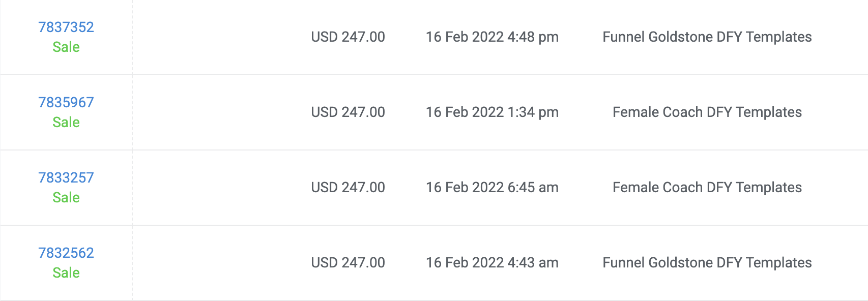Select the USD 247.00 amount for order 7833257

coord(348,188)
